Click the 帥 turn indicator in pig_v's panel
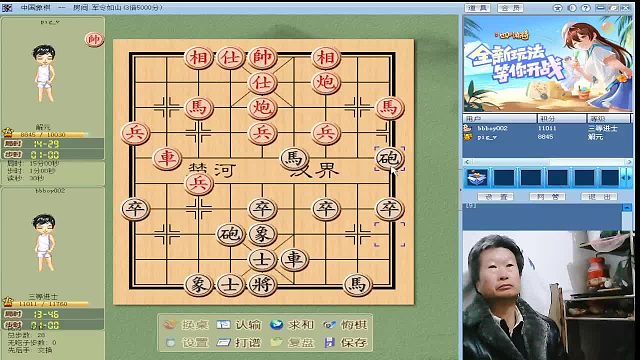This screenshot has height=360, width=640. [94, 39]
